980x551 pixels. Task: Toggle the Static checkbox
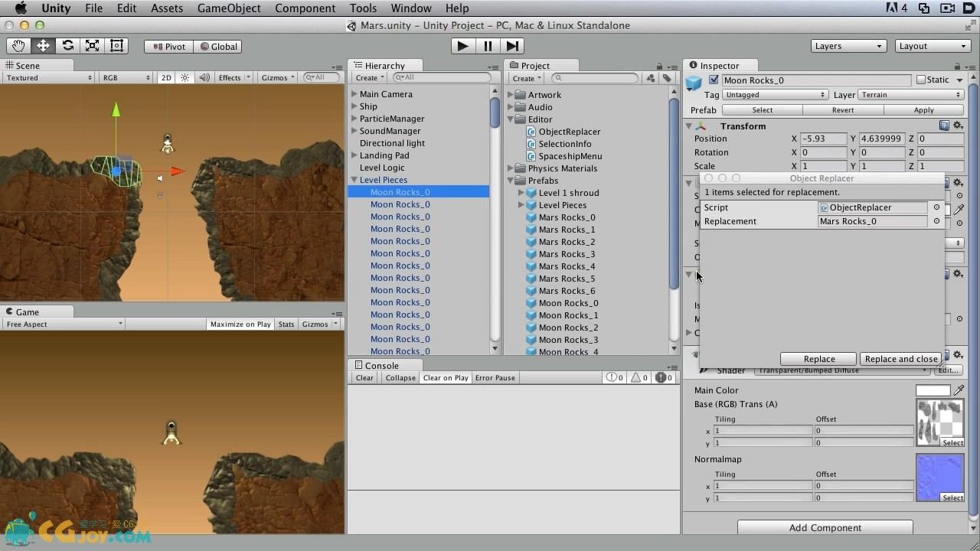pos(921,80)
